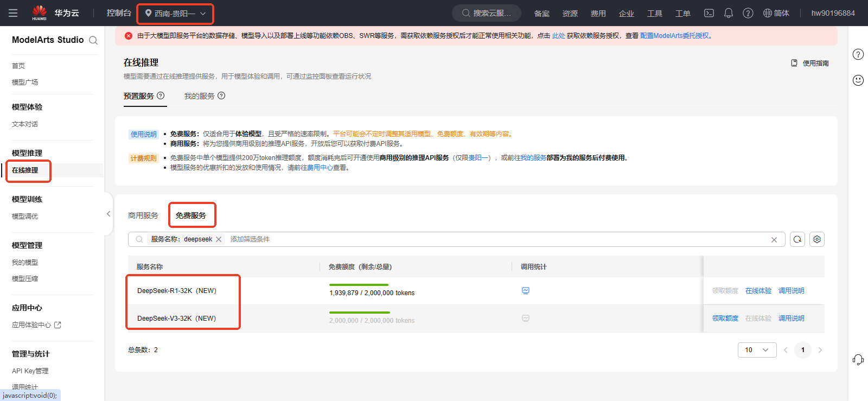Open 模型广场 in the sidebar
Image resolution: width=868 pixels, height=401 pixels.
click(x=25, y=82)
